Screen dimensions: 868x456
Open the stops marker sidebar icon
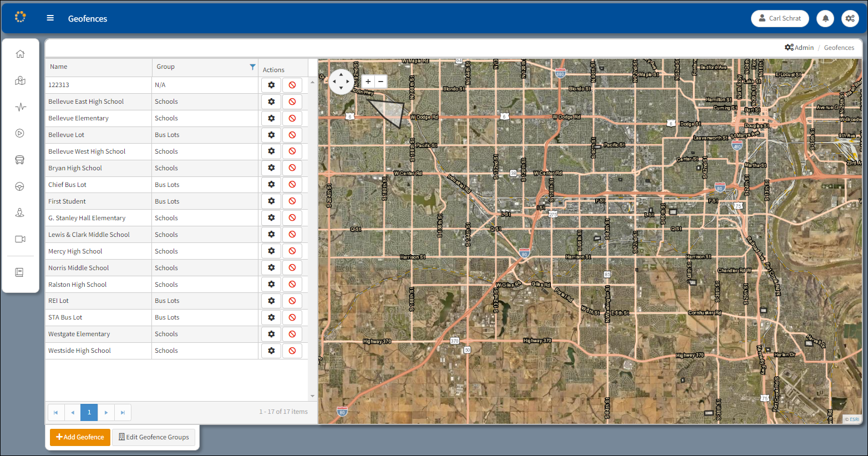tap(20, 212)
